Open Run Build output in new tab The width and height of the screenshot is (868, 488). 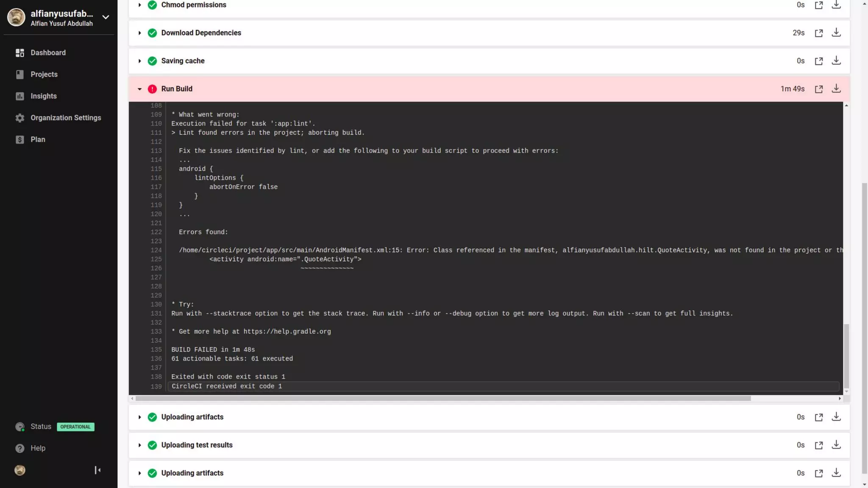[x=818, y=89]
